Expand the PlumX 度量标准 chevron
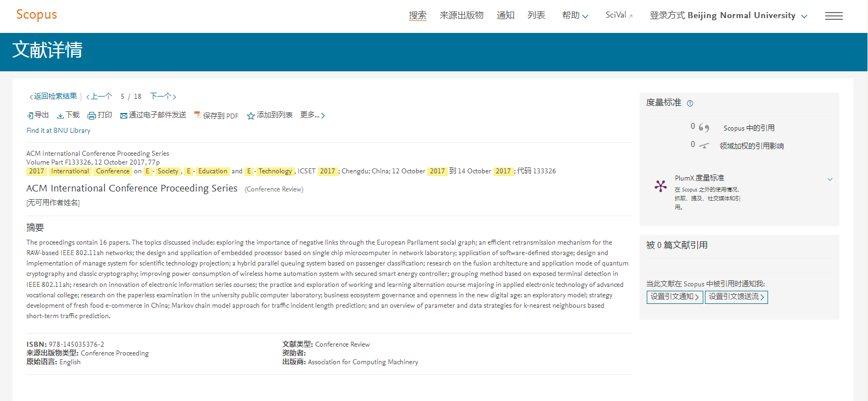 click(x=830, y=179)
